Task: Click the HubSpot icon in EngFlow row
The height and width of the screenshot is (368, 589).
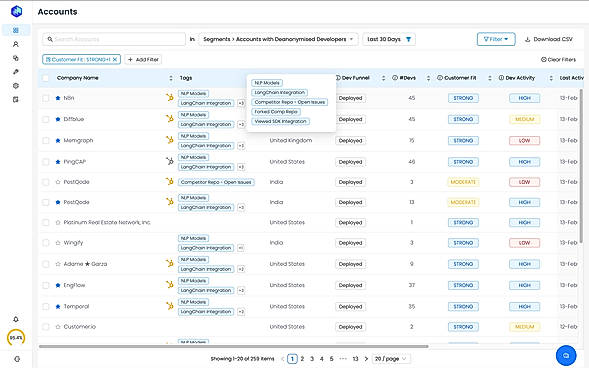Action: (x=170, y=285)
